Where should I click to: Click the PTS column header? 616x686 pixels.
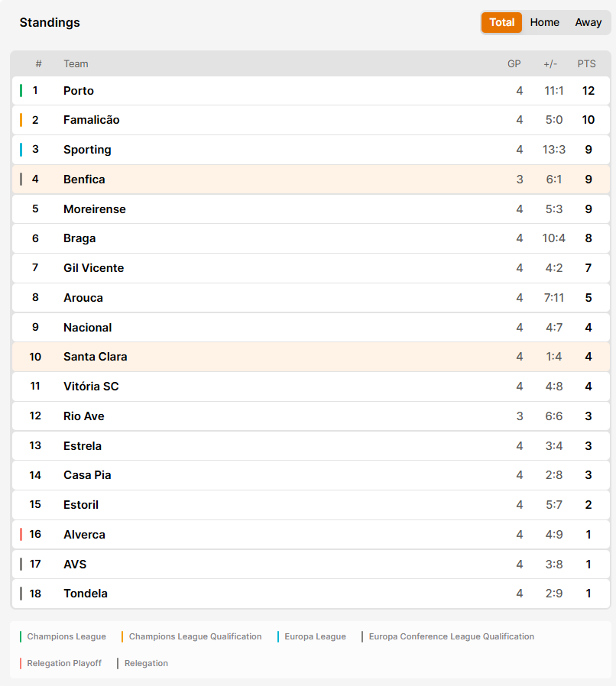point(586,64)
